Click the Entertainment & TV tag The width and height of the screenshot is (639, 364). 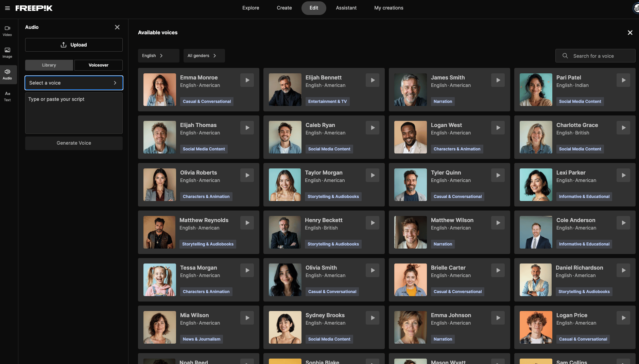click(327, 102)
